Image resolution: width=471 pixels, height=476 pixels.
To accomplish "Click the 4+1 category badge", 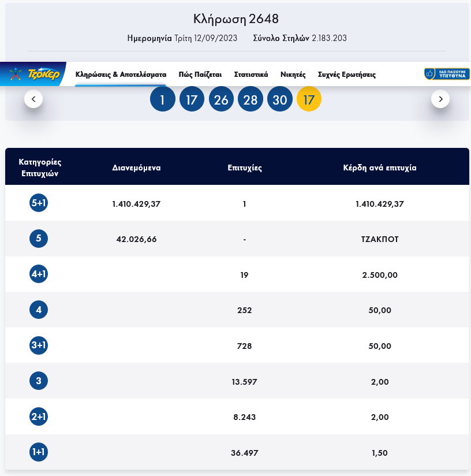I will 39,274.
